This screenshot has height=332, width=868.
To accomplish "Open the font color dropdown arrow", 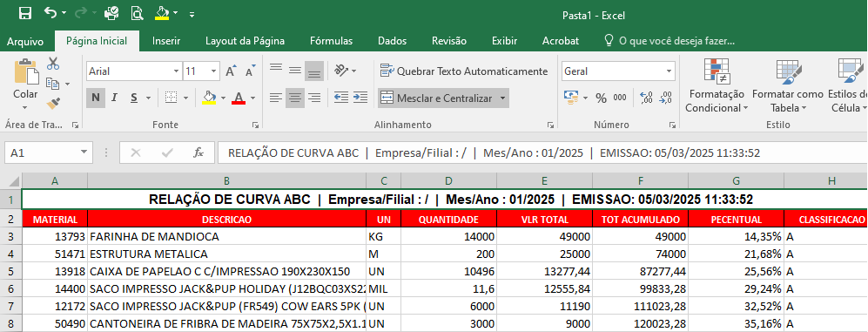I will [x=252, y=98].
